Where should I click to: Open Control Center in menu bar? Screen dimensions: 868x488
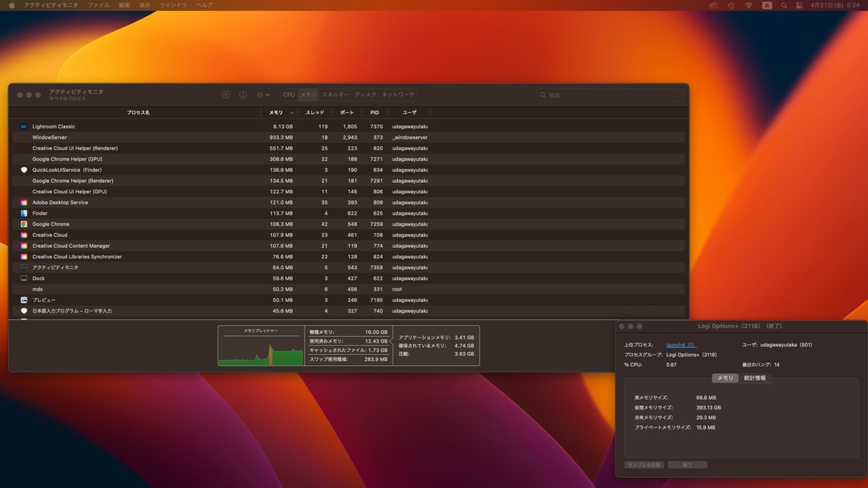(800, 5)
